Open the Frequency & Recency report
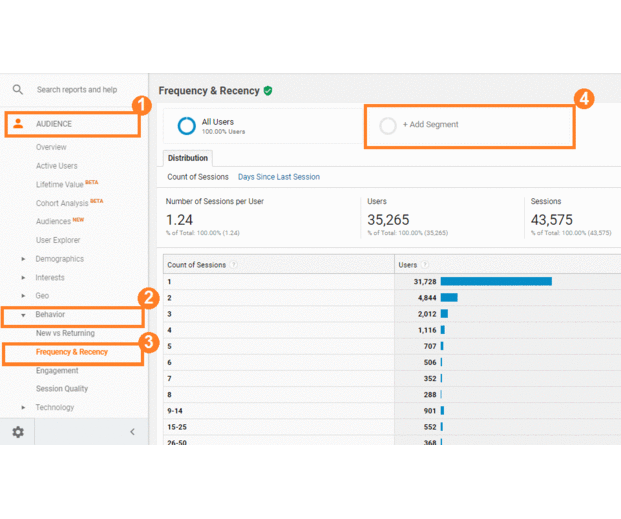The height and width of the screenshot is (519, 621). pyautogui.click(x=72, y=352)
